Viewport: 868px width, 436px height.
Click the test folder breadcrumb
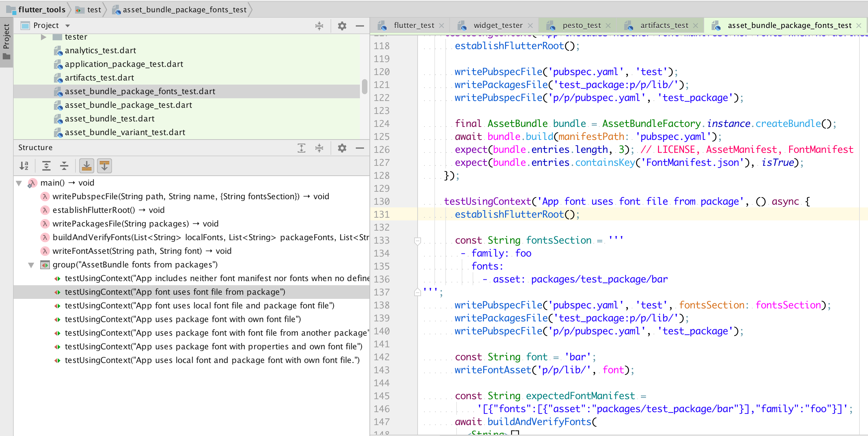[88, 10]
